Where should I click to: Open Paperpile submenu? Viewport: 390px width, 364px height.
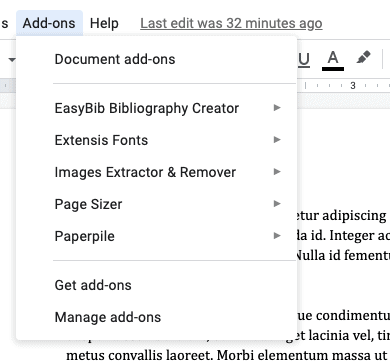[x=157, y=236]
